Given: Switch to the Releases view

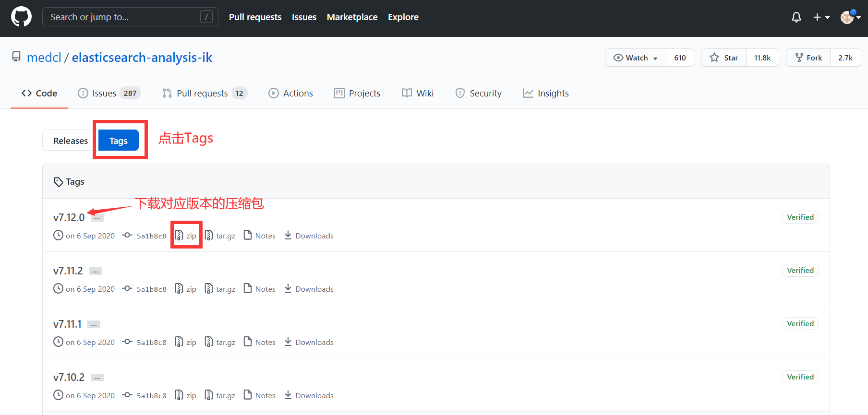Looking at the screenshot, I should pos(71,141).
